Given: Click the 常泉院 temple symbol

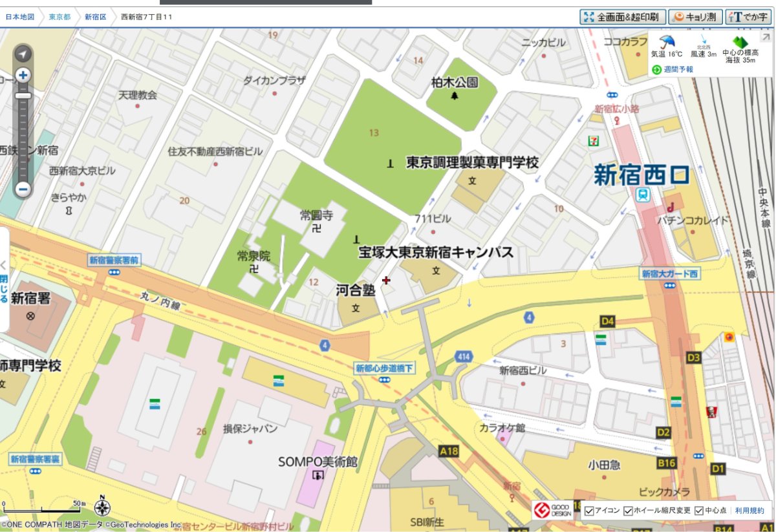Looking at the screenshot, I should [x=255, y=268].
